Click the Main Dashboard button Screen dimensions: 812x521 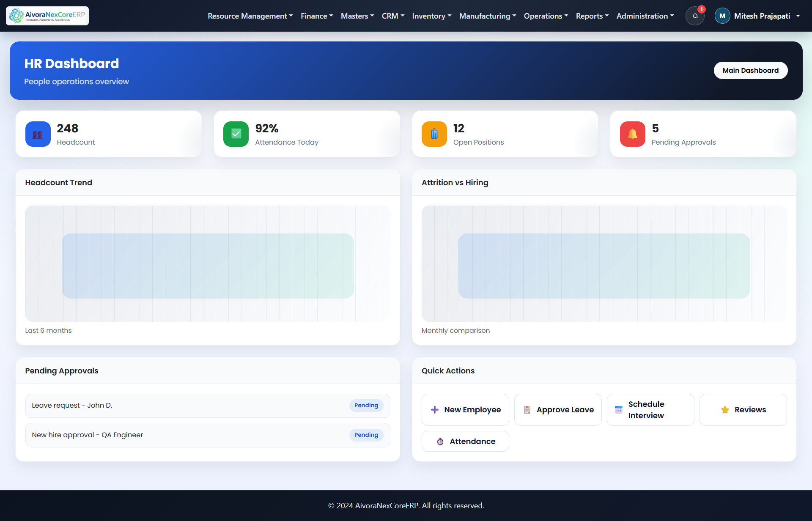click(x=751, y=70)
